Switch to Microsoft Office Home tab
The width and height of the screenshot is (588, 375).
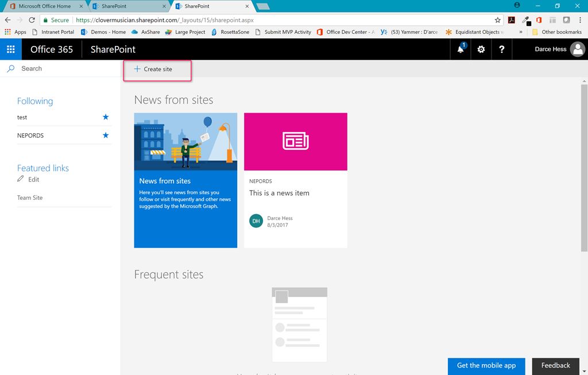(x=45, y=6)
